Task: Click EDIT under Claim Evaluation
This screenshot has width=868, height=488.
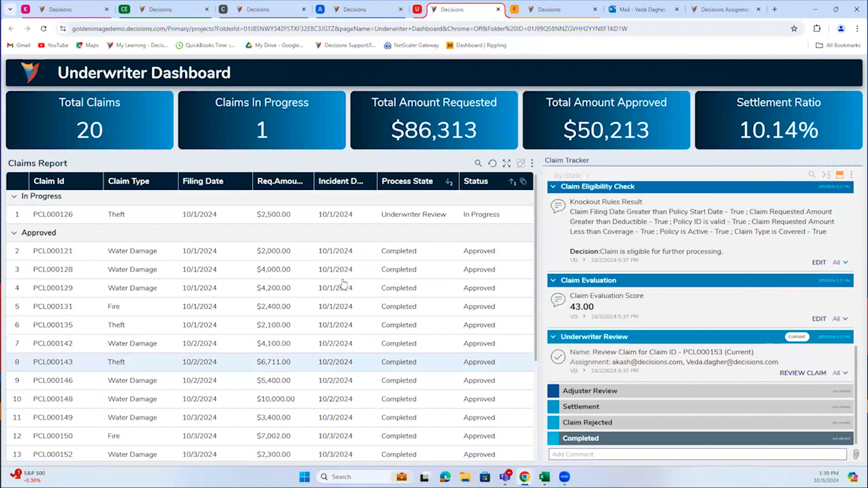Action: 819,319
